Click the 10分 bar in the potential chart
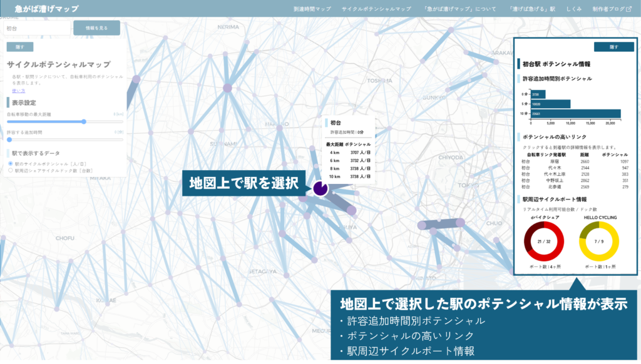The width and height of the screenshot is (641, 364). 576,114
